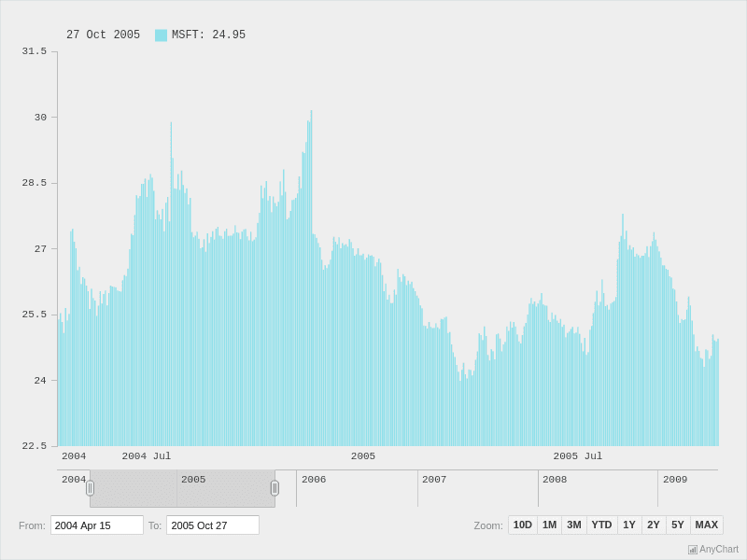Toggle the MSFT legend color swatch
747x560 pixels.
coord(161,35)
